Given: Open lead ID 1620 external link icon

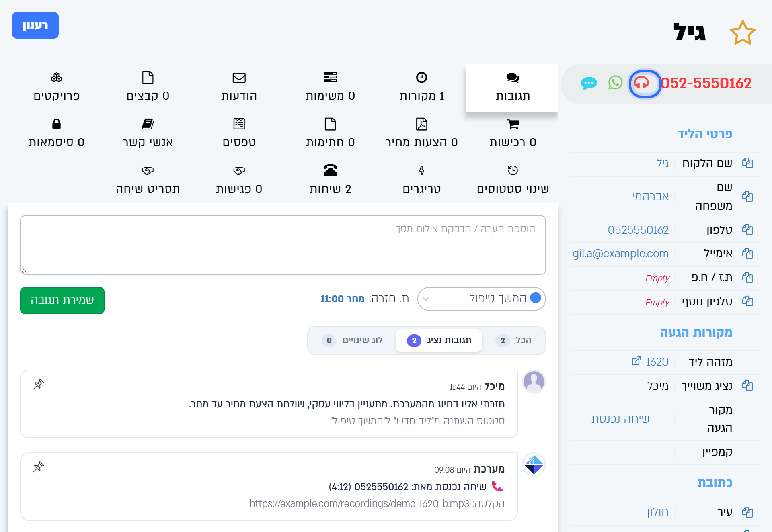Looking at the screenshot, I should (x=636, y=361).
